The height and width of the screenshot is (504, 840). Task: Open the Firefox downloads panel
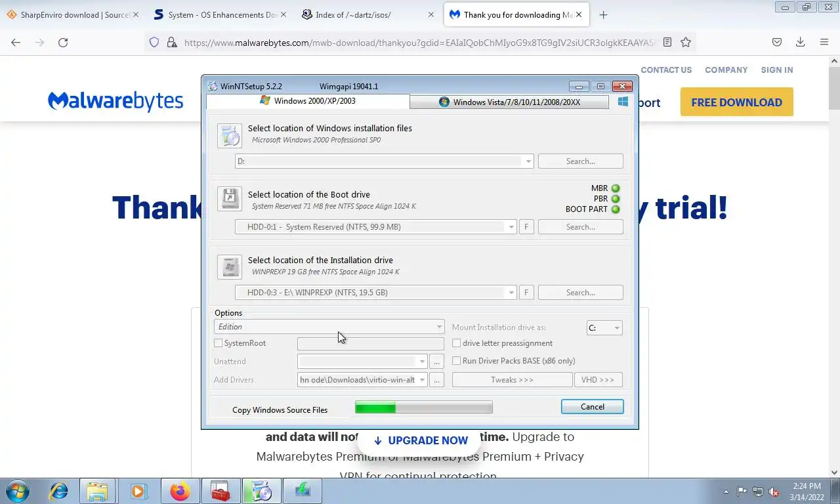[800, 42]
